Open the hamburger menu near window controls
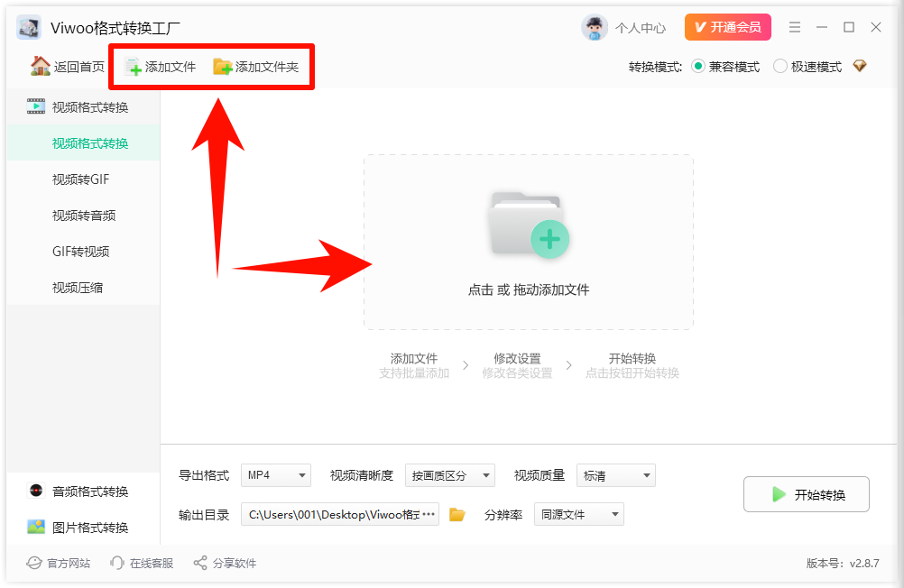This screenshot has width=904, height=588. point(795,27)
